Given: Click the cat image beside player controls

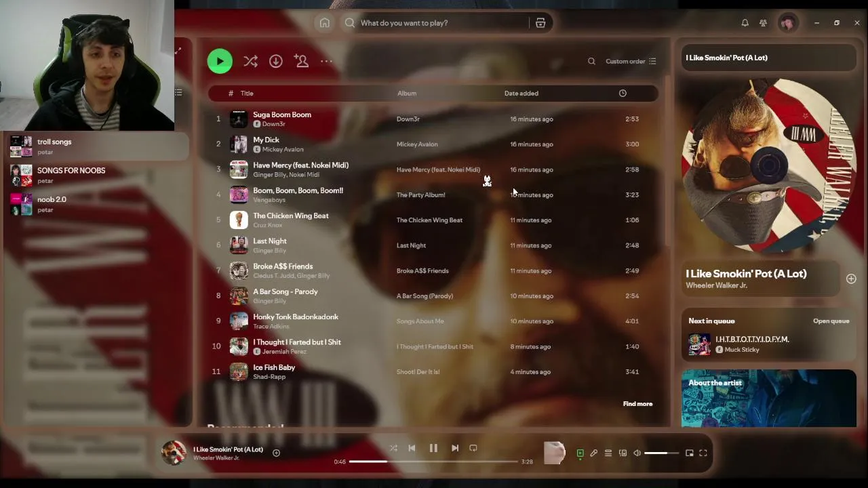Looking at the screenshot, I should pos(555,453).
